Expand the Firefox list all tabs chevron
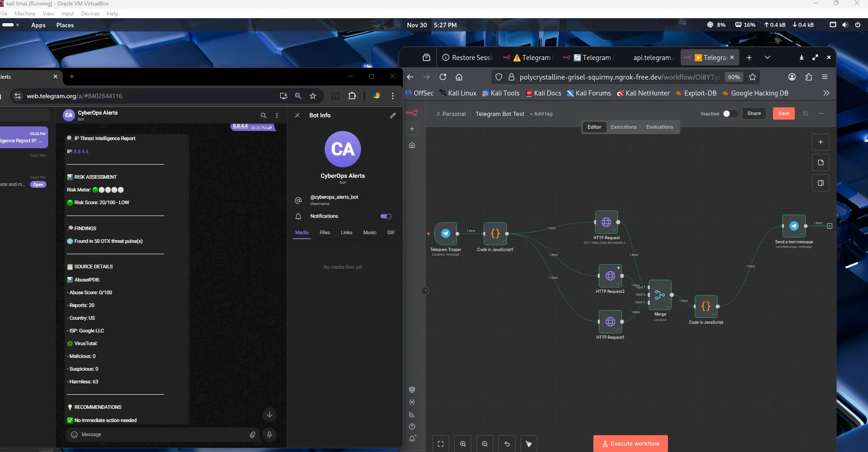 click(768, 57)
